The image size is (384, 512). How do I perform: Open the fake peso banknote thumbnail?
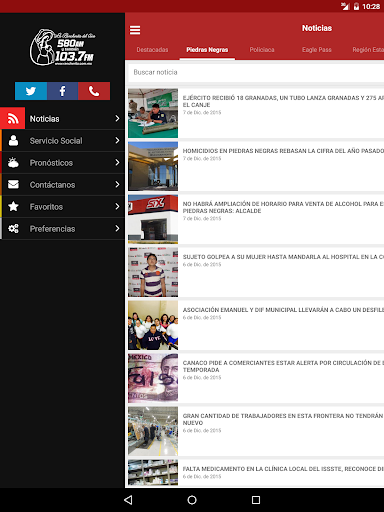pos(153,378)
